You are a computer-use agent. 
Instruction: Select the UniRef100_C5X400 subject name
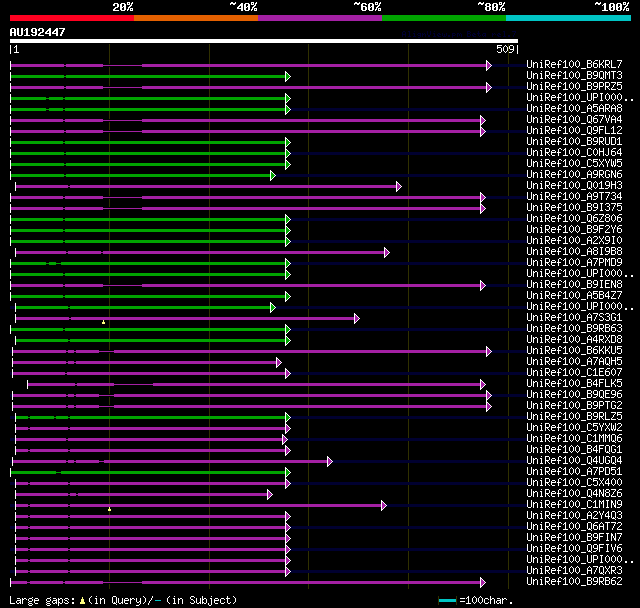[x=574, y=483]
